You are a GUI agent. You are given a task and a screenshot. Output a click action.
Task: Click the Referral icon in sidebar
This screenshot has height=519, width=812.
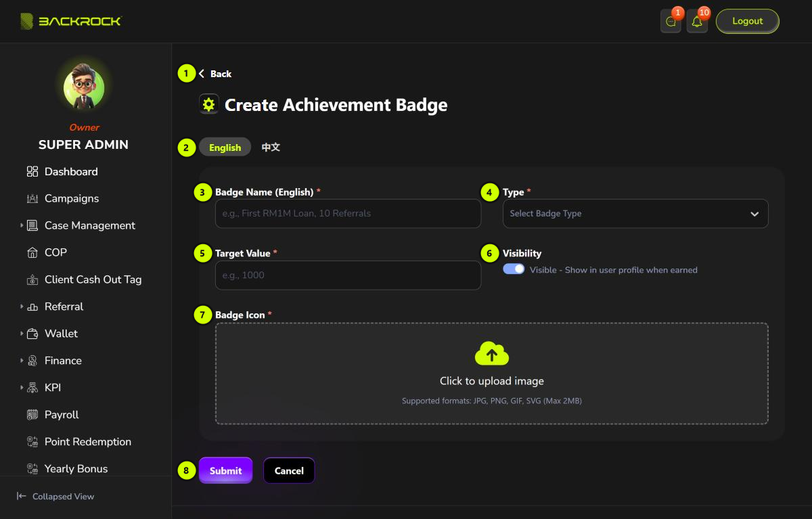tap(32, 307)
